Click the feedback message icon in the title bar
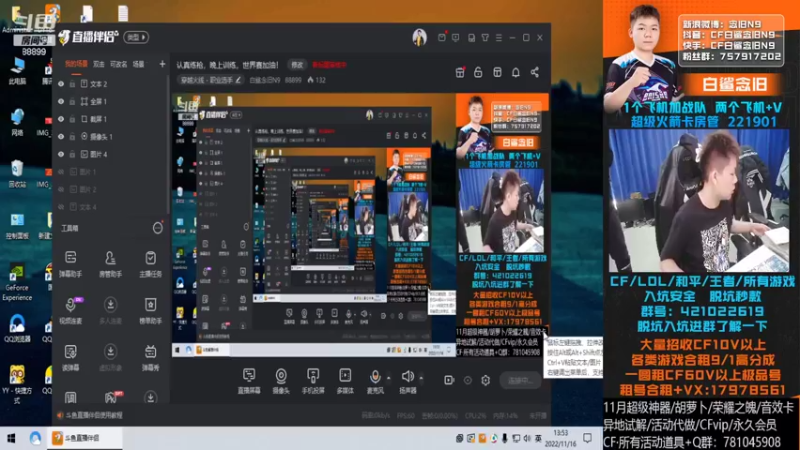Viewport: 800px width, 450px height. click(x=455, y=37)
